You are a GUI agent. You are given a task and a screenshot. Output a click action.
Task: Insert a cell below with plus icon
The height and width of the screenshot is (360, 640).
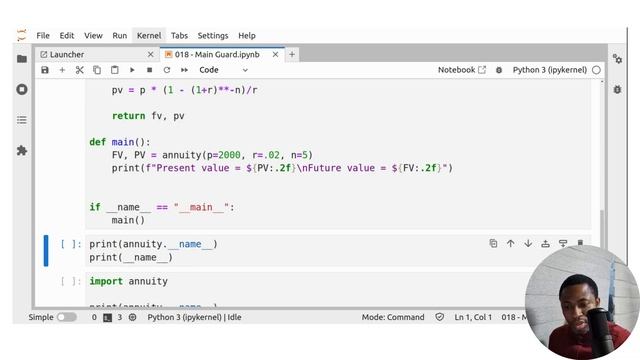tap(62, 70)
